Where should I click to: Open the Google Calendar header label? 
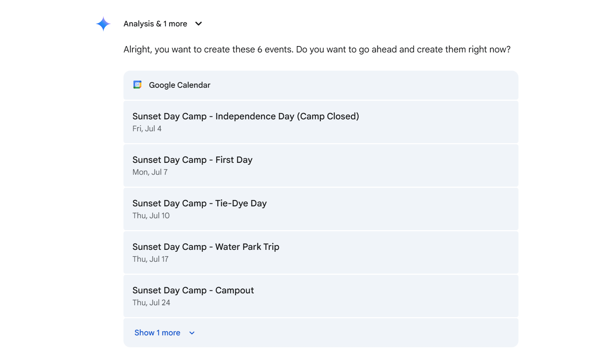click(x=180, y=85)
